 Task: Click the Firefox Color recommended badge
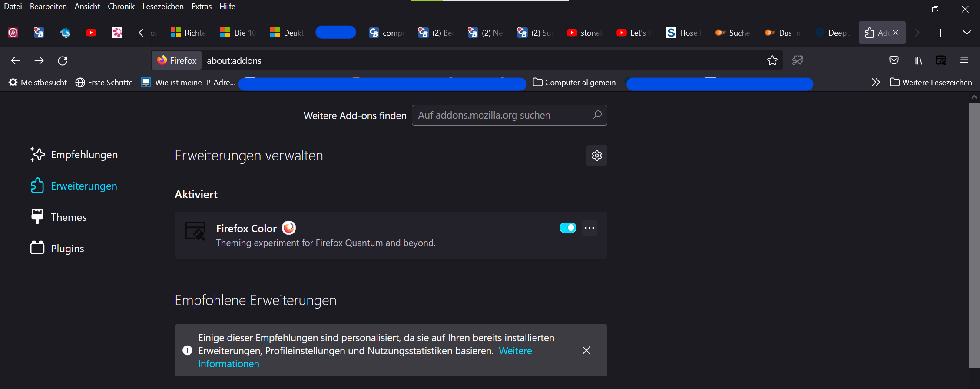(289, 228)
